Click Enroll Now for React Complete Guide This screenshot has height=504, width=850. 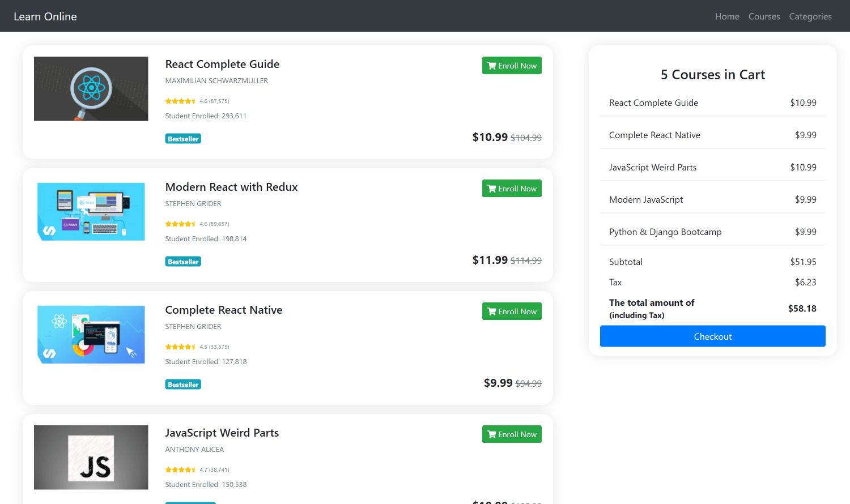click(x=512, y=66)
